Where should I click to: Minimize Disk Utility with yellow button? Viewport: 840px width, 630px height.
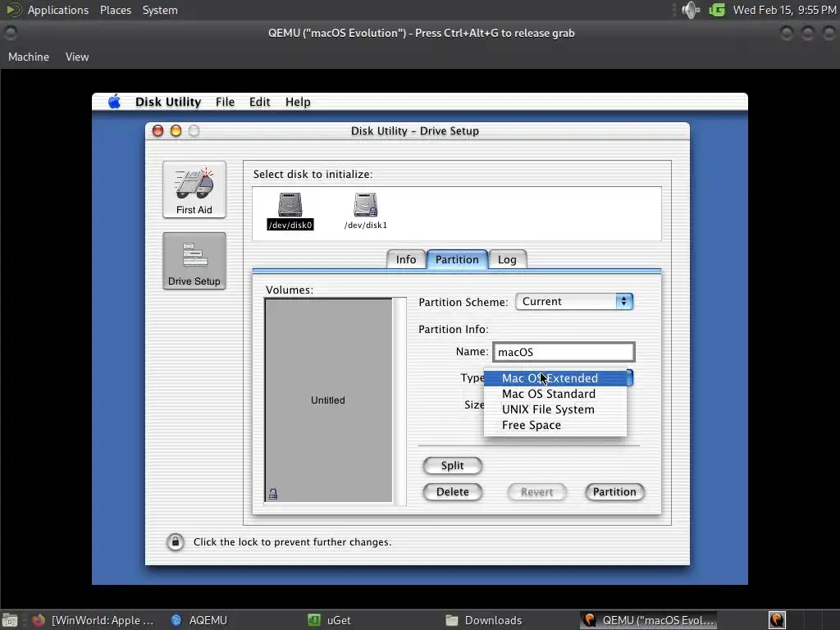176,130
